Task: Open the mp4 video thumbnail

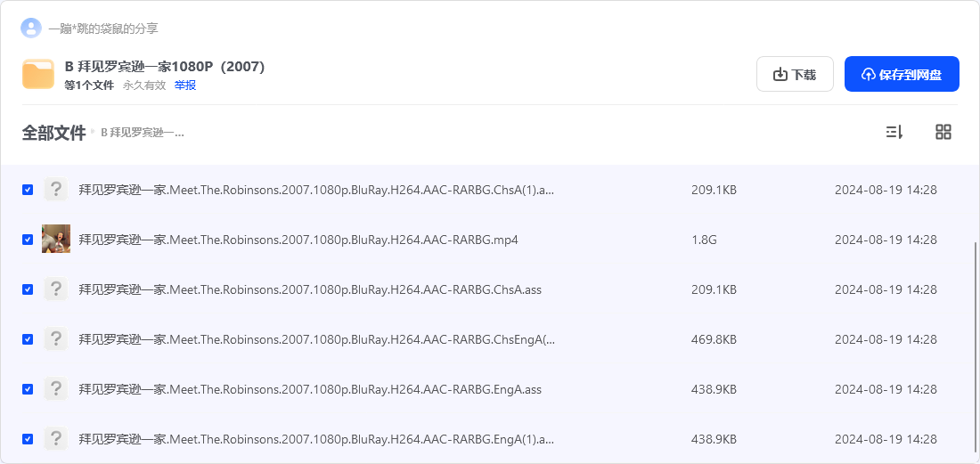Action: (x=55, y=240)
